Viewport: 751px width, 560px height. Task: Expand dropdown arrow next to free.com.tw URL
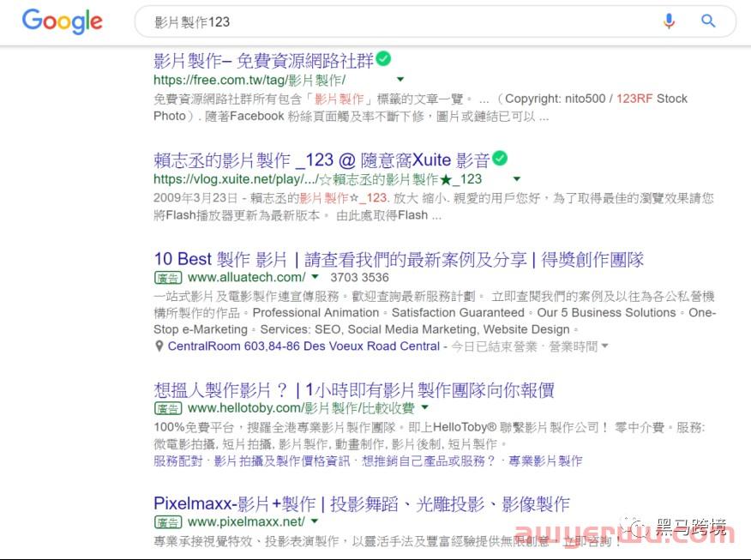tap(400, 79)
